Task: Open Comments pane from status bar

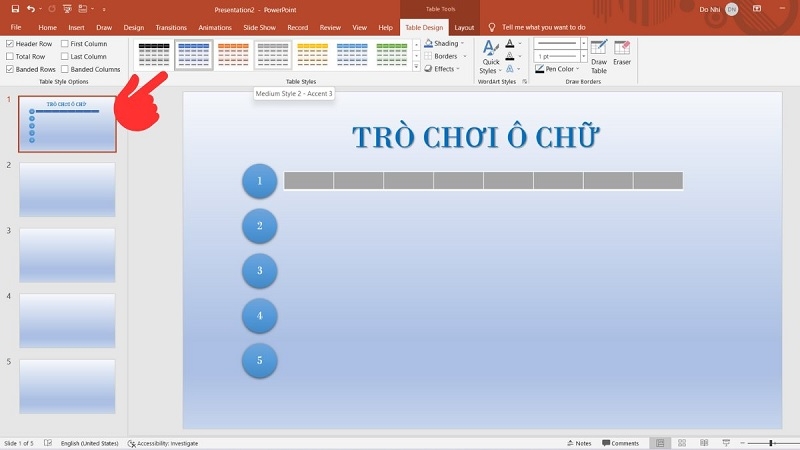Action: click(x=620, y=443)
